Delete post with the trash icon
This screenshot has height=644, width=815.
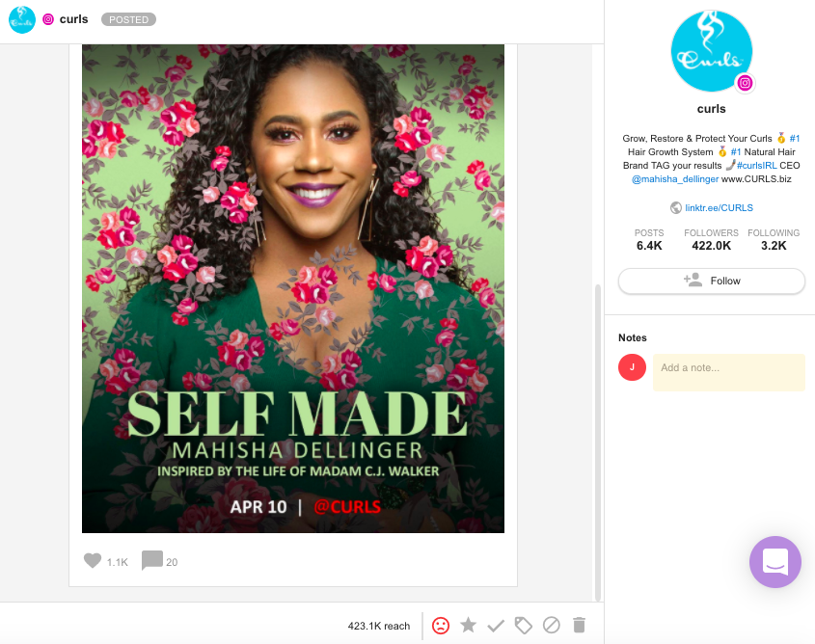click(579, 625)
